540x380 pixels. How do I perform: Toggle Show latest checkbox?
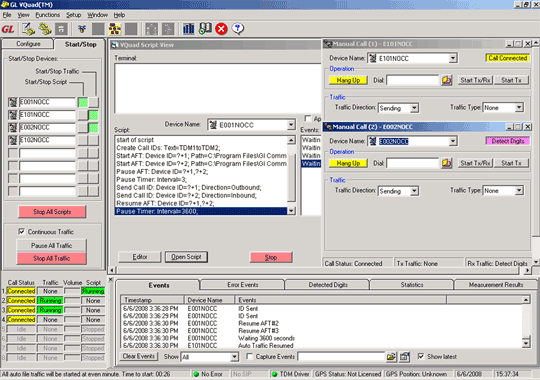click(421, 357)
